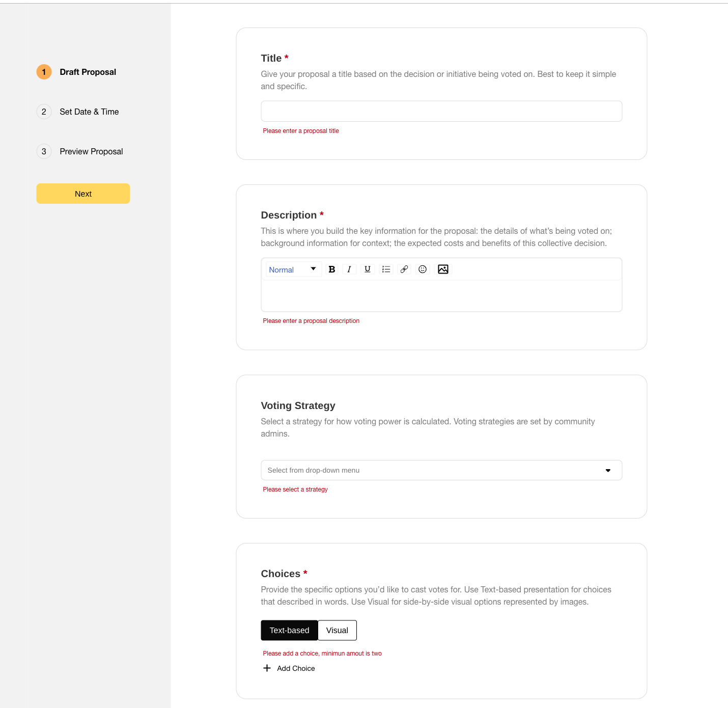
Task: Switch choices presentation to Visual
Action: coord(337,630)
